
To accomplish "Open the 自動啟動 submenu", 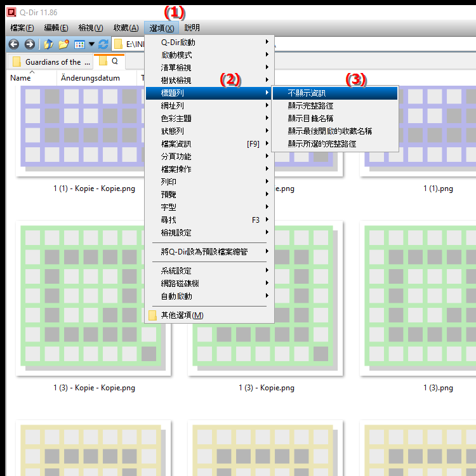I will point(209,296).
